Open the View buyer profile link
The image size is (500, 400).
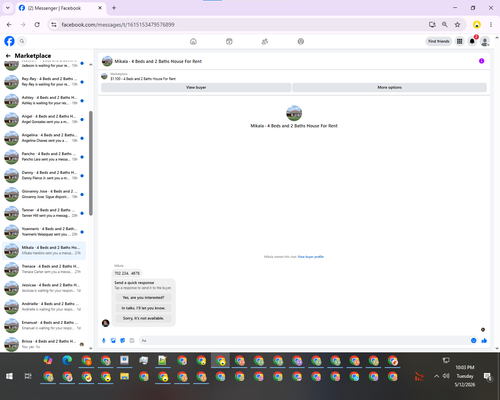coord(311,257)
